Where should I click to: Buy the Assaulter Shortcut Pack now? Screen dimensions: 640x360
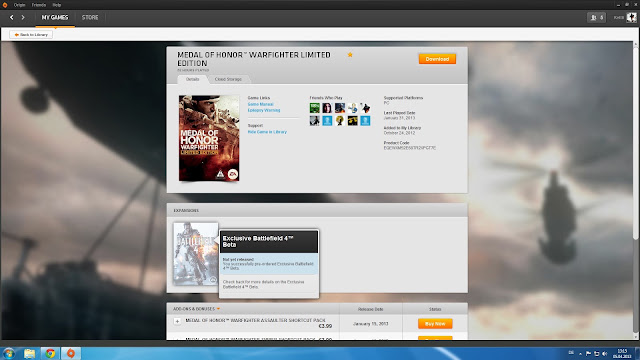435,324
